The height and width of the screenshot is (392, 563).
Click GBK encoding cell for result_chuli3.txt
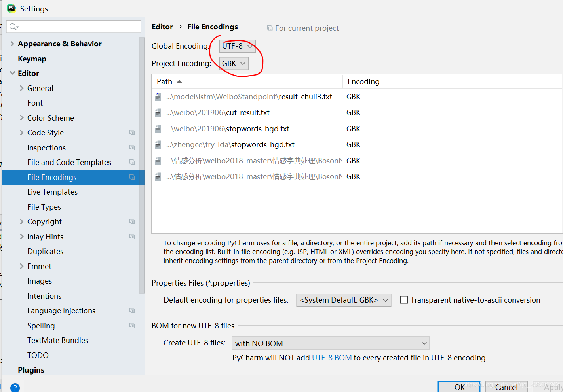point(353,97)
